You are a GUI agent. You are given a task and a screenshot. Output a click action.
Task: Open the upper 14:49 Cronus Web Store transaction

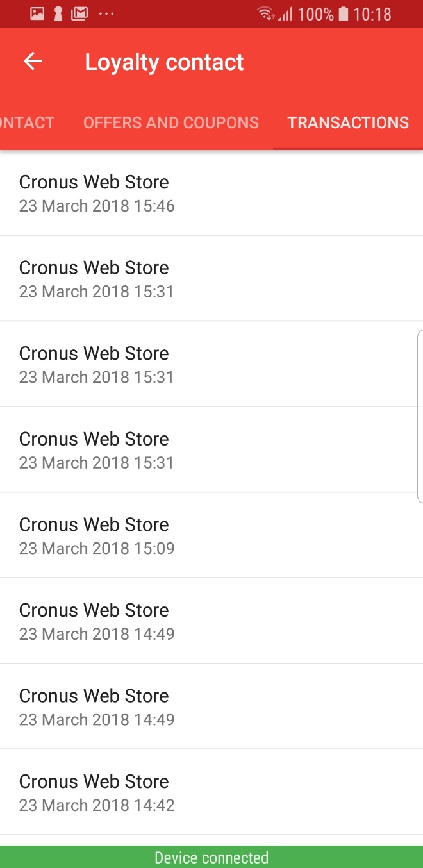(x=211, y=621)
